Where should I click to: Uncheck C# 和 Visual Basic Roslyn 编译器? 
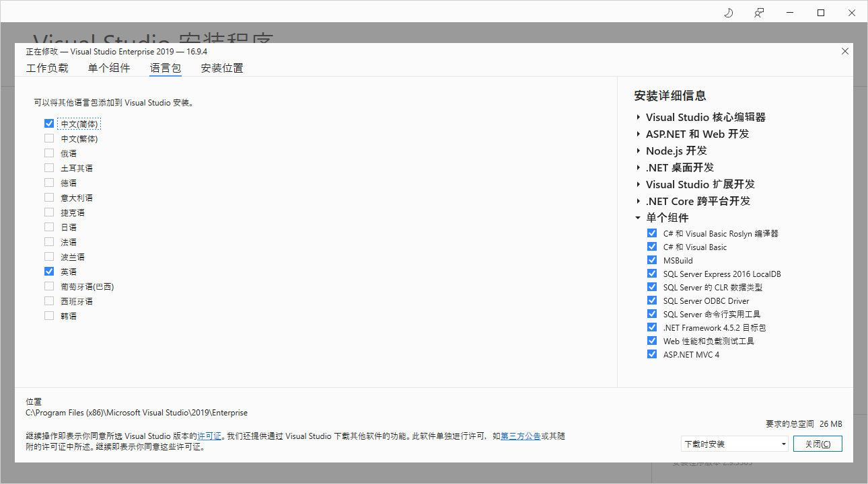[651, 233]
